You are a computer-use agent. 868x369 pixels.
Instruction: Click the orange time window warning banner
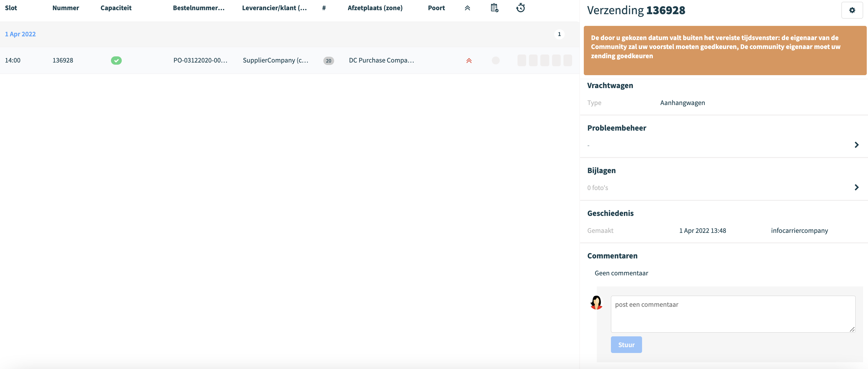click(725, 51)
